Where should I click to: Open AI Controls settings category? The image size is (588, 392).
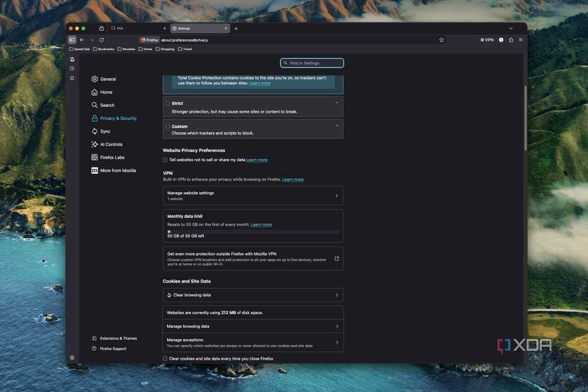point(107,145)
